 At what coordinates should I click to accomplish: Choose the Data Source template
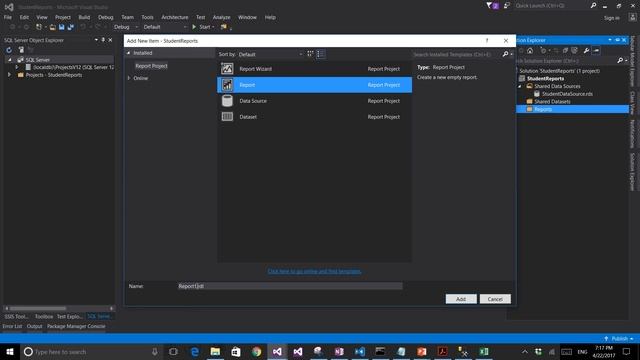314,101
